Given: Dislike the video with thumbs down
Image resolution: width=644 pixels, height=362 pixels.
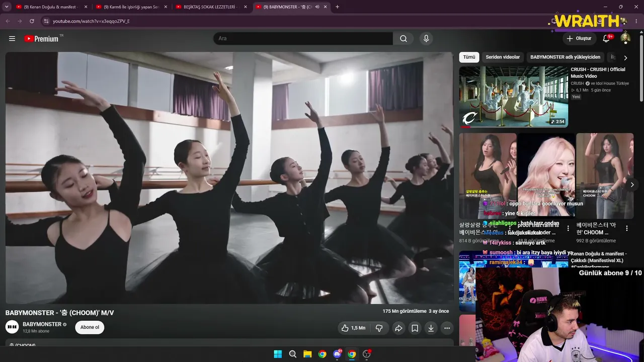Looking at the screenshot, I should (379, 328).
